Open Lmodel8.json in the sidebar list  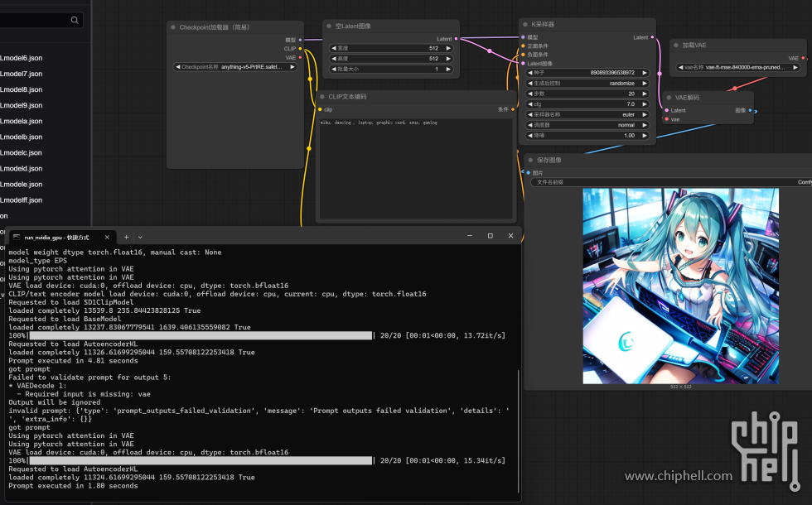coord(22,89)
